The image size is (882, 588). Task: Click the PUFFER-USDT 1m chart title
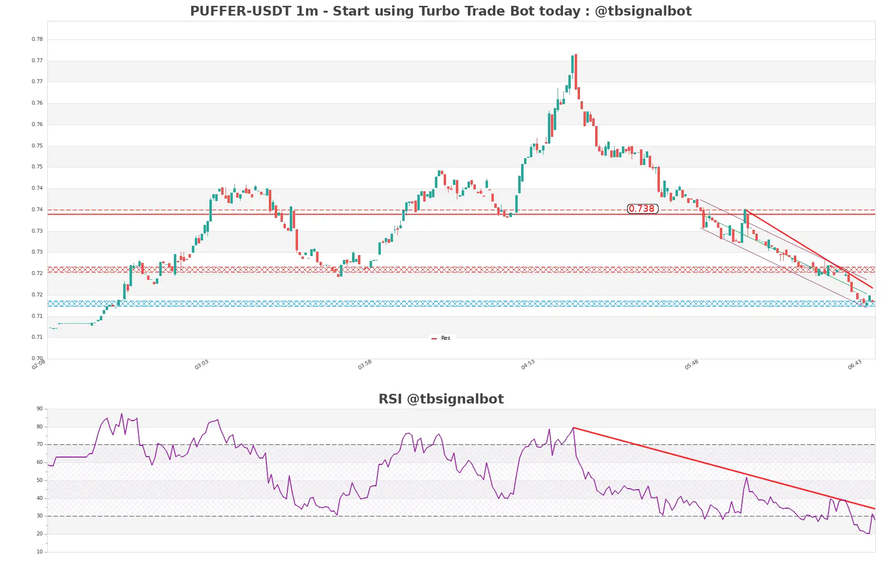[x=441, y=11]
